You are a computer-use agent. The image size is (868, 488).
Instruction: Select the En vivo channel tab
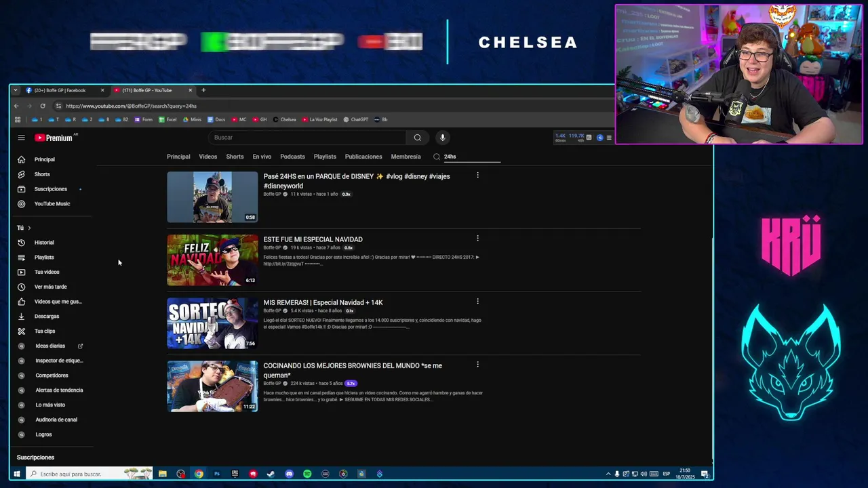(262, 157)
